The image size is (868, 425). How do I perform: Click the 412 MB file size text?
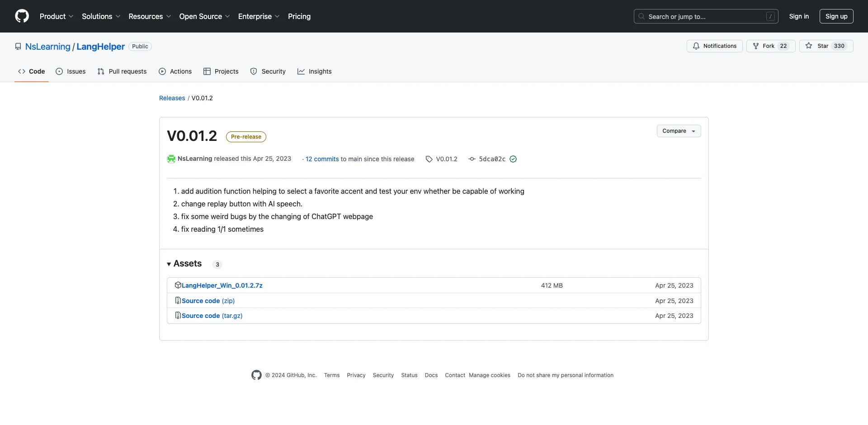point(552,285)
